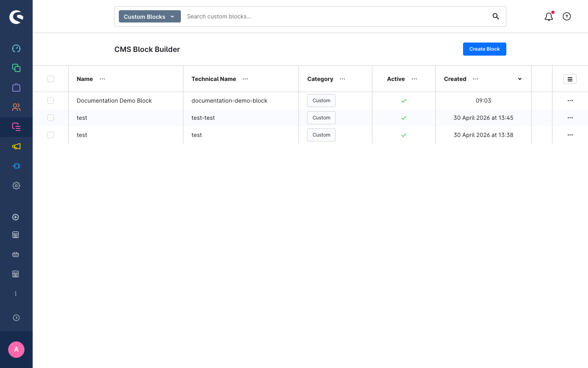Open the Catalogues icon in sidebar
588x368 pixels.
(16, 68)
